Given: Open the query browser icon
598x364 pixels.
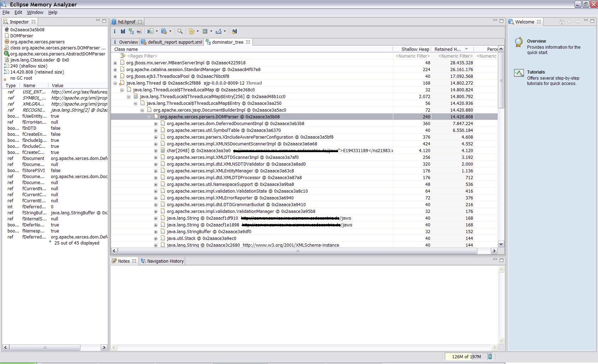Looking at the screenshot, I should tap(164, 31).
